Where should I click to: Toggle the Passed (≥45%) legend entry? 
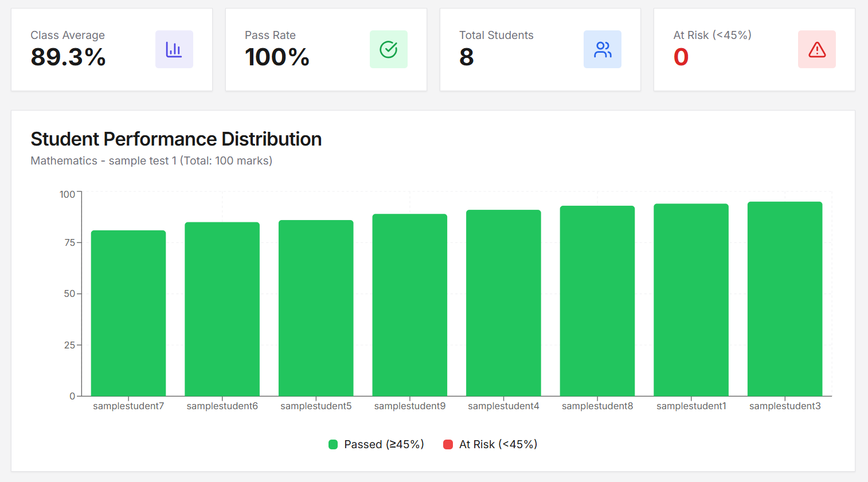(x=377, y=444)
